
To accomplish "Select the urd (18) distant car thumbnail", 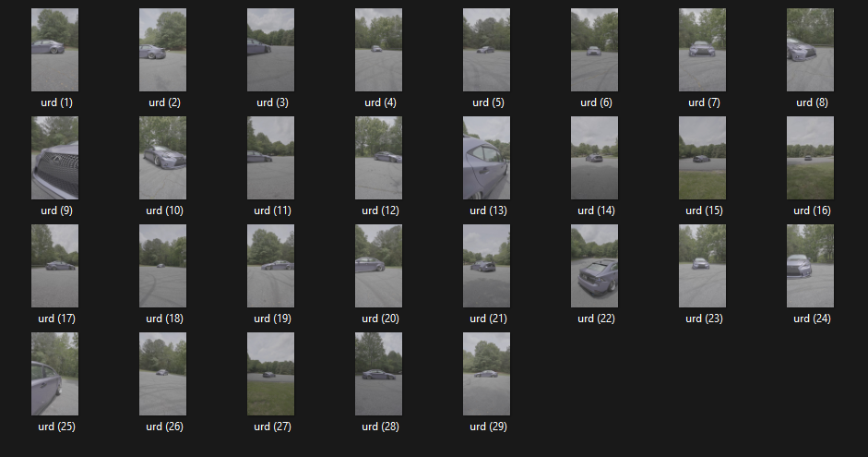I will [x=162, y=266].
